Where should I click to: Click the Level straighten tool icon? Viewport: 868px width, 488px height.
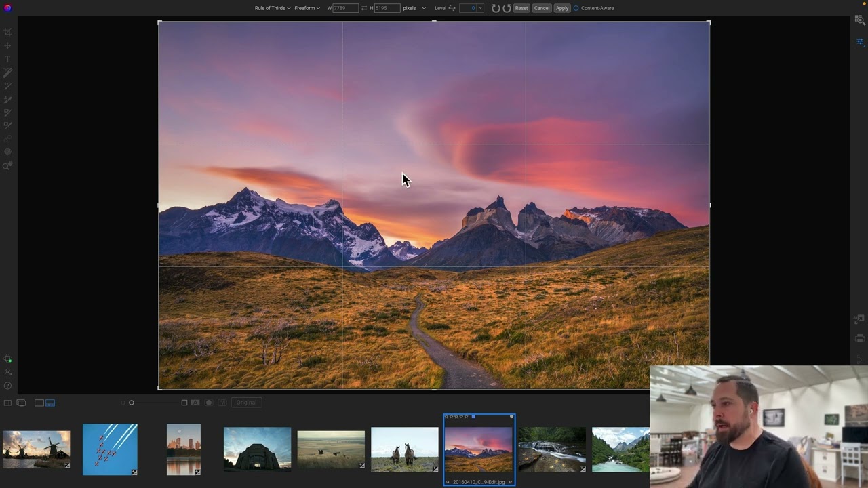pyautogui.click(x=452, y=8)
